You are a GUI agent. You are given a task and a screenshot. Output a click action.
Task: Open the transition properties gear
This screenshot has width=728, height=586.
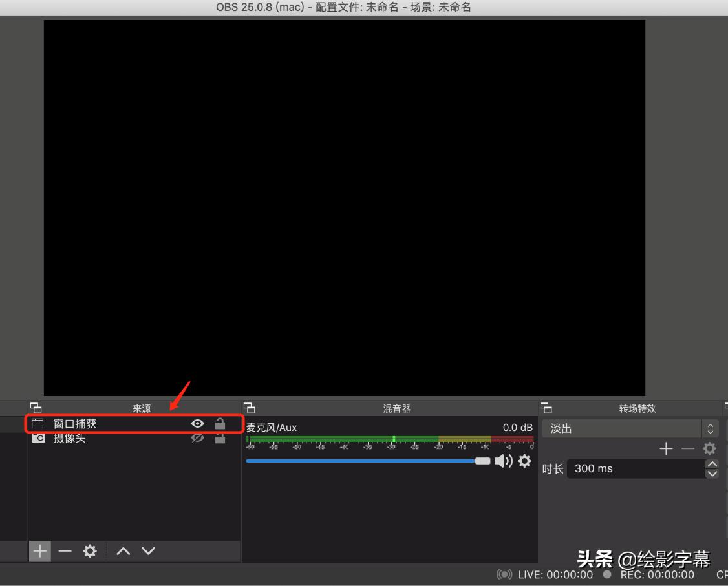click(709, 448)
